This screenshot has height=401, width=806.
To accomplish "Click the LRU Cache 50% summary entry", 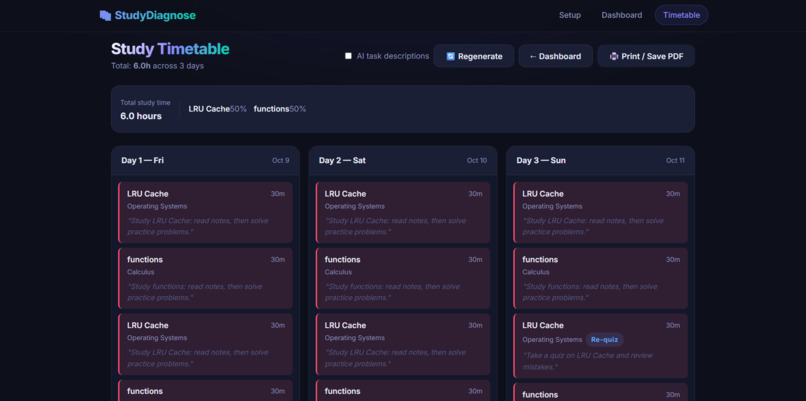I will [x=217, y=109].
